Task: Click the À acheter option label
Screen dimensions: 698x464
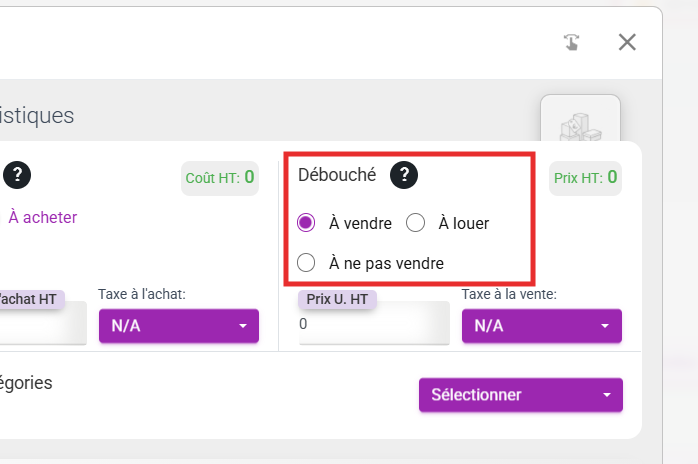Action: (43, 217)
